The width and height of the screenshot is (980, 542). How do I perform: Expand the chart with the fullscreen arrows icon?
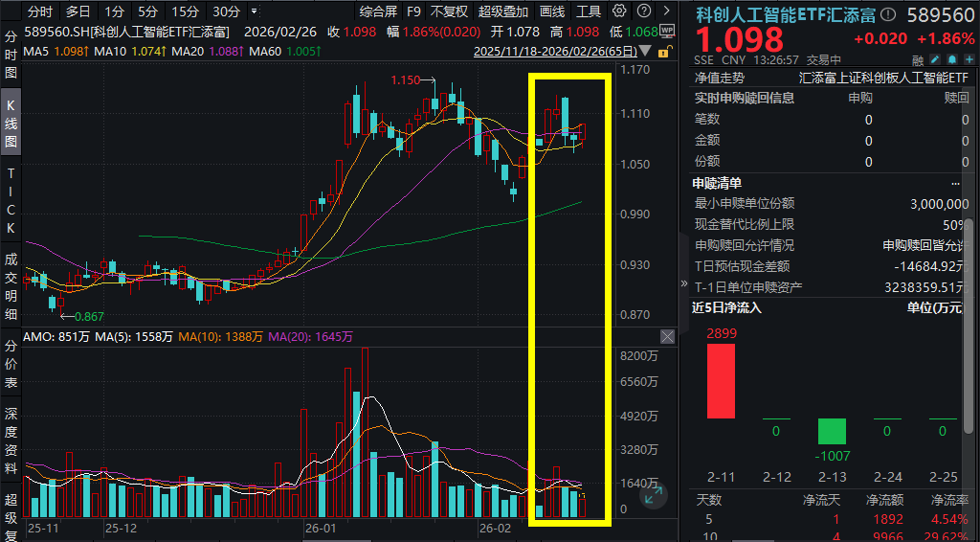tap(654, 495)
